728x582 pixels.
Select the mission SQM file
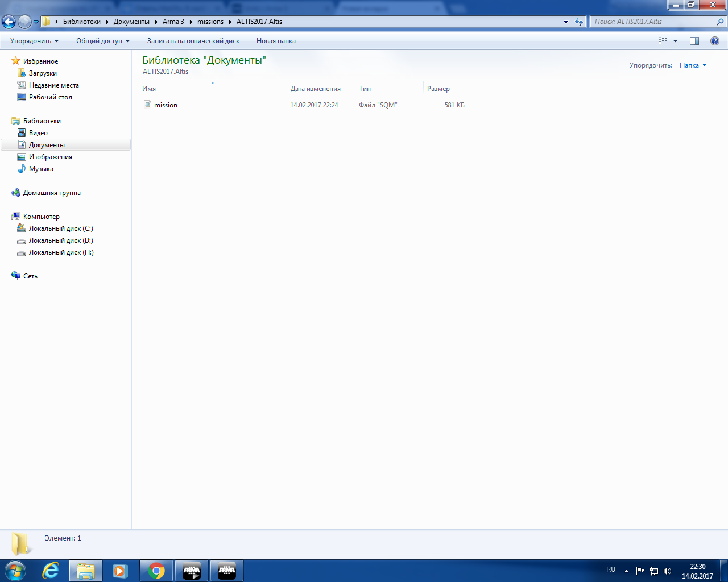coord(166,105)
